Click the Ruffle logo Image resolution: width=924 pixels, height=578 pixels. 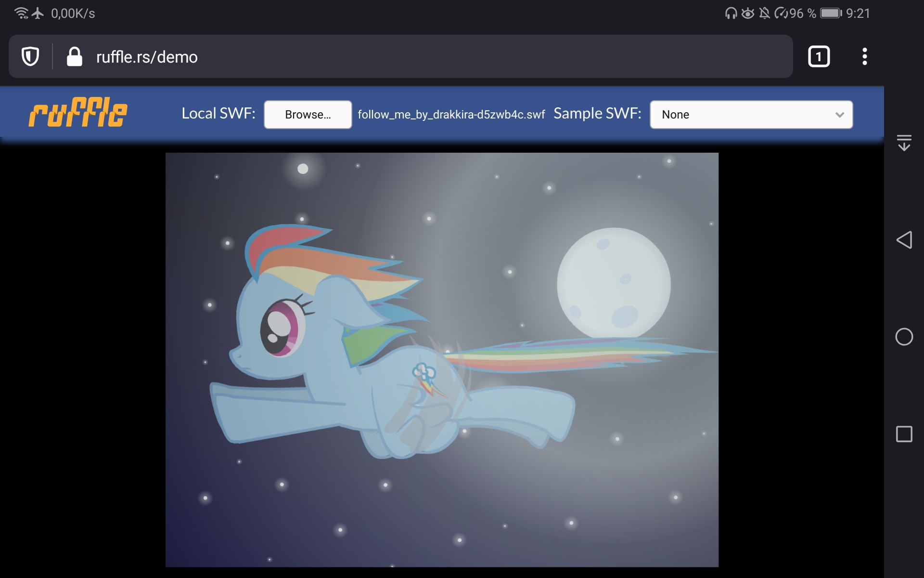click(78, 112)
